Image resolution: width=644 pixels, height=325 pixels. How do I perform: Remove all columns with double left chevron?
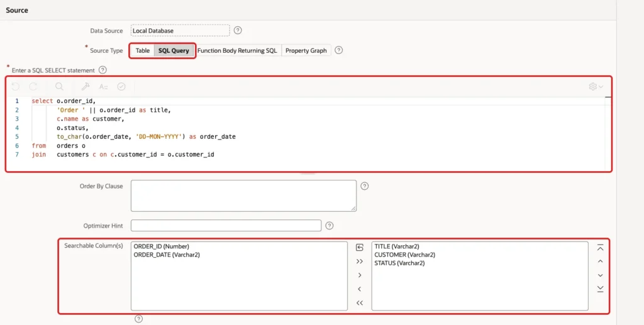[360, 303]
